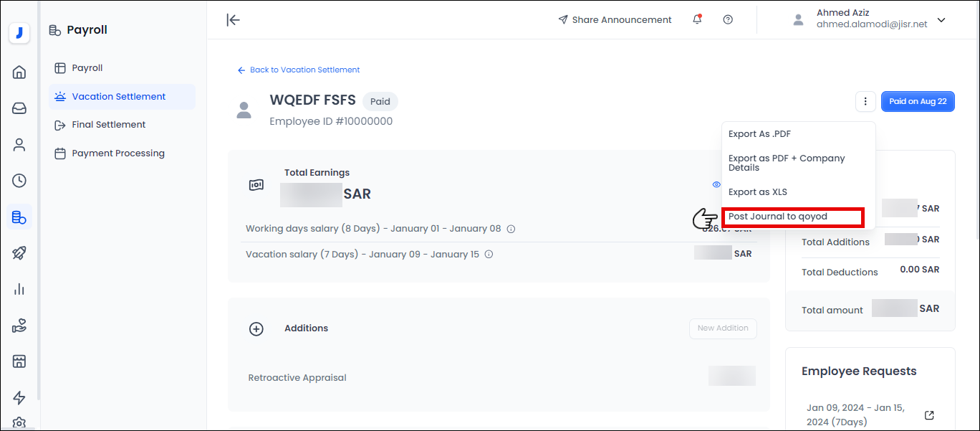Open employee request external link icon

[x=929, y=415]
